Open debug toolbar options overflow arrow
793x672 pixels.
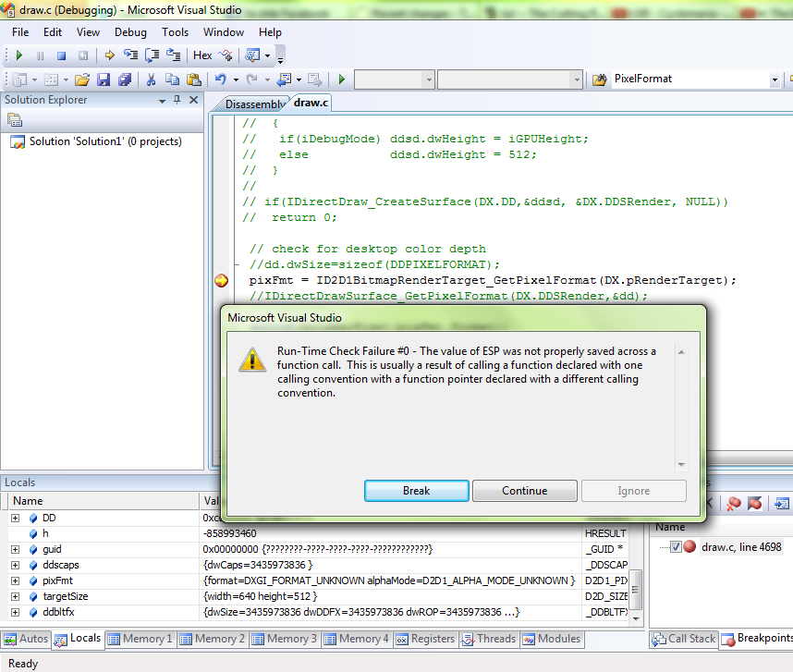(281, 61)
